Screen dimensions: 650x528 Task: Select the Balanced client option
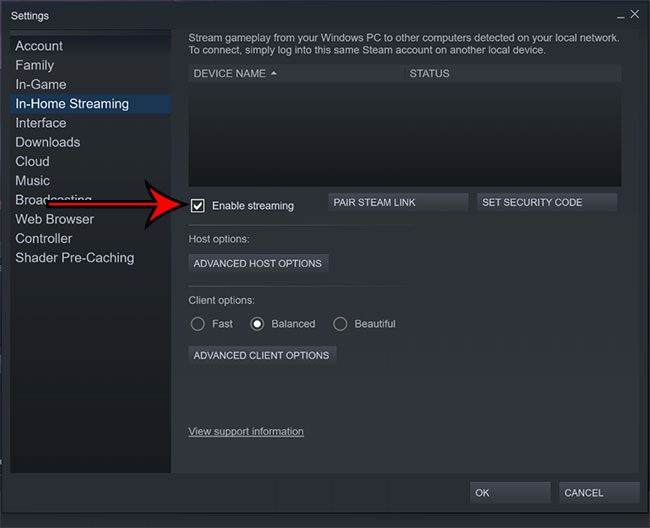tap(257, 324)
